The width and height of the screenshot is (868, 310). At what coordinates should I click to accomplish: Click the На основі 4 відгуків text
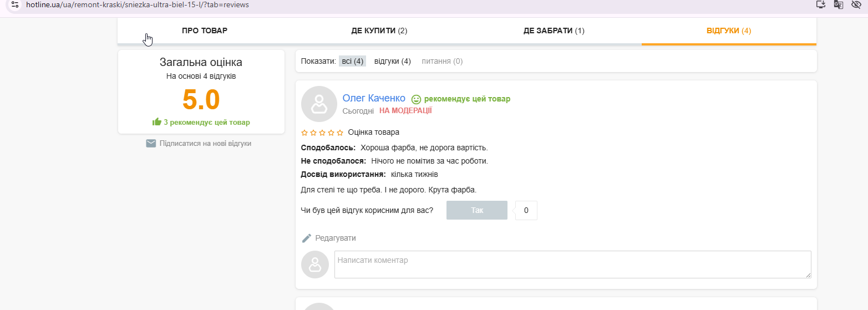(x=201, y=76)
